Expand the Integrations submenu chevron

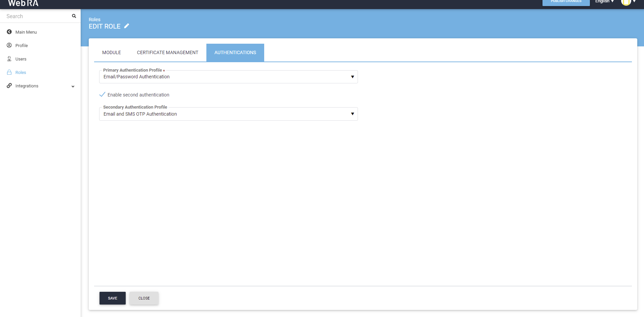(73, 86)
